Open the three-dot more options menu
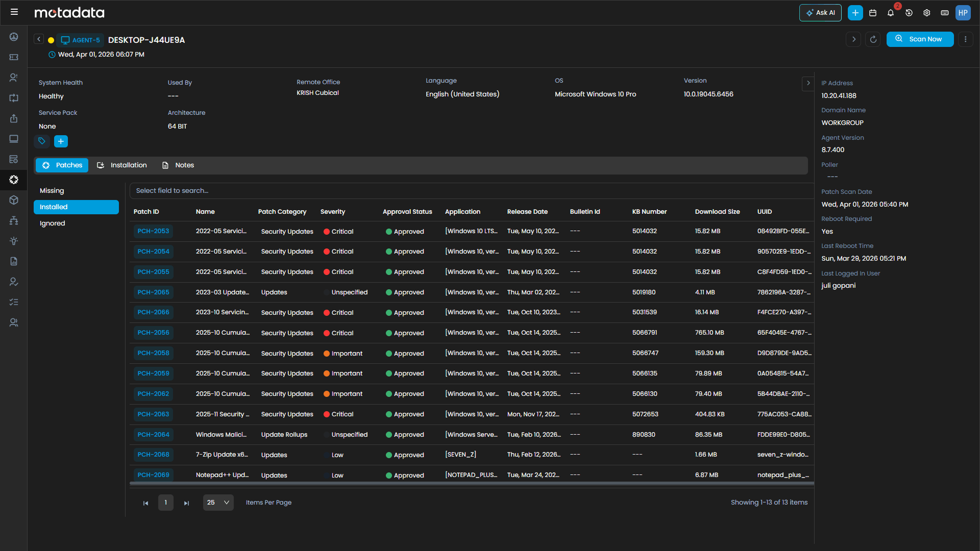 click(x=965, y=39)
